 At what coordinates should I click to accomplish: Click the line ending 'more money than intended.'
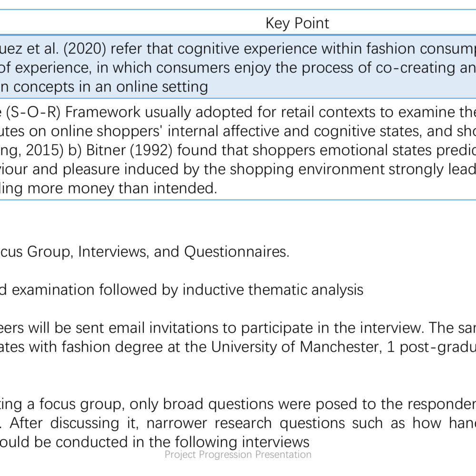coord(109,188)
